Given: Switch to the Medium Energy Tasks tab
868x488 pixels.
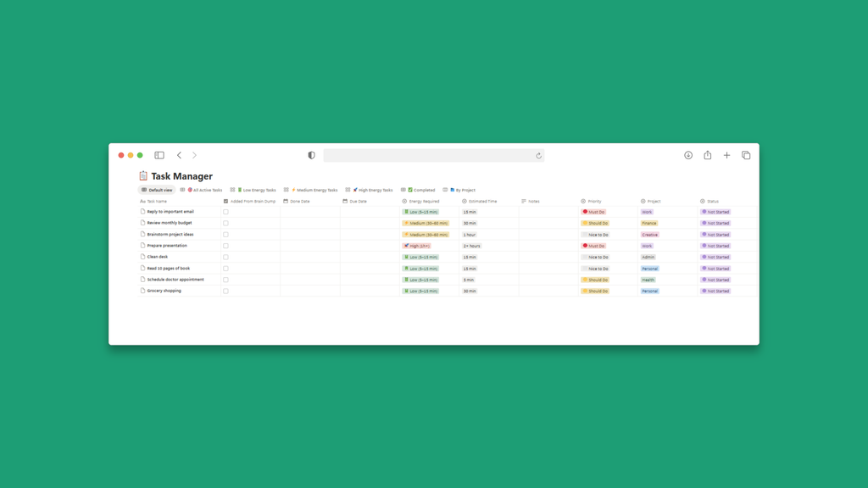Looking at the screenshot, I should (311, 190).
